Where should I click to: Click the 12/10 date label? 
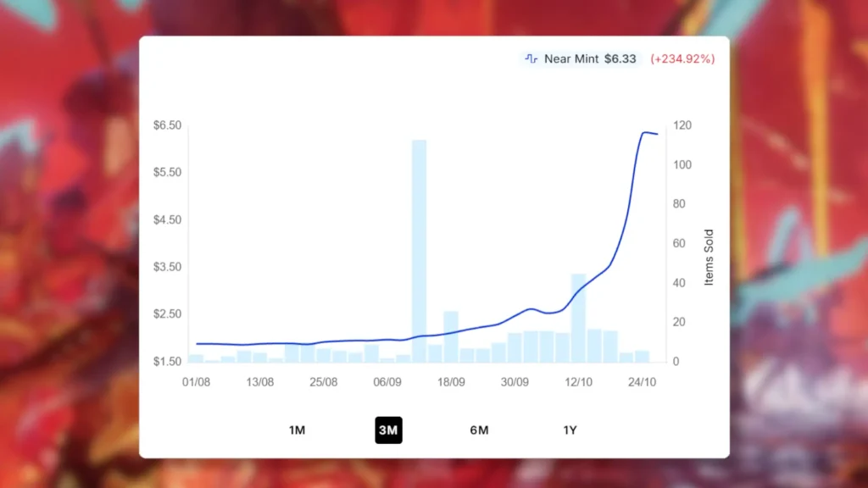[578, 382]
